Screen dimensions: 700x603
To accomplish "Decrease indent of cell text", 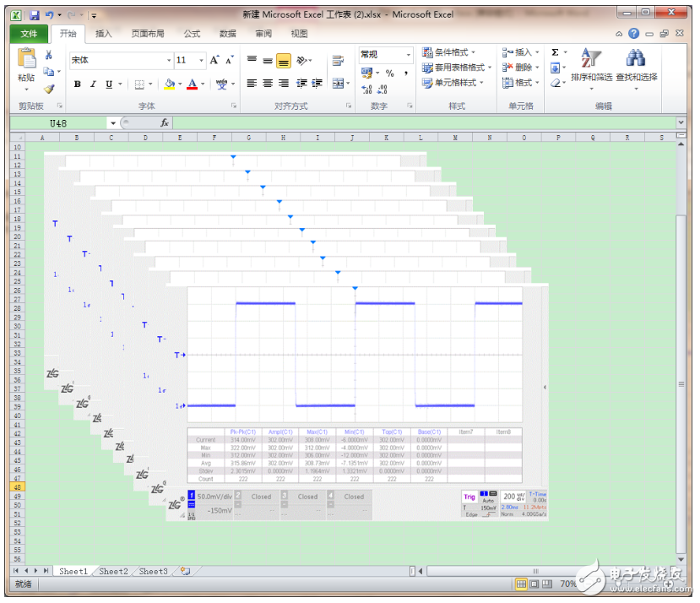I will (x=301, y=84).
